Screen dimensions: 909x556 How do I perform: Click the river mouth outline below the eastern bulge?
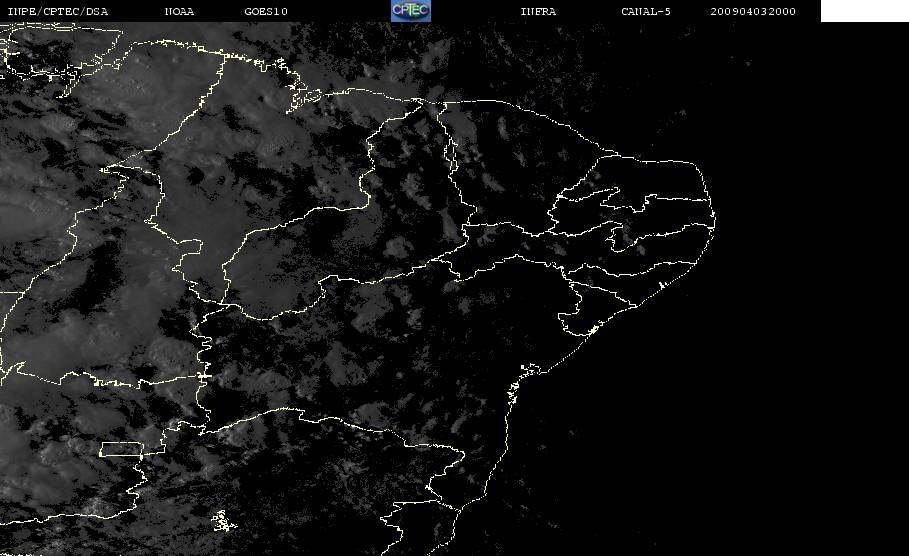tap(593, 330)
